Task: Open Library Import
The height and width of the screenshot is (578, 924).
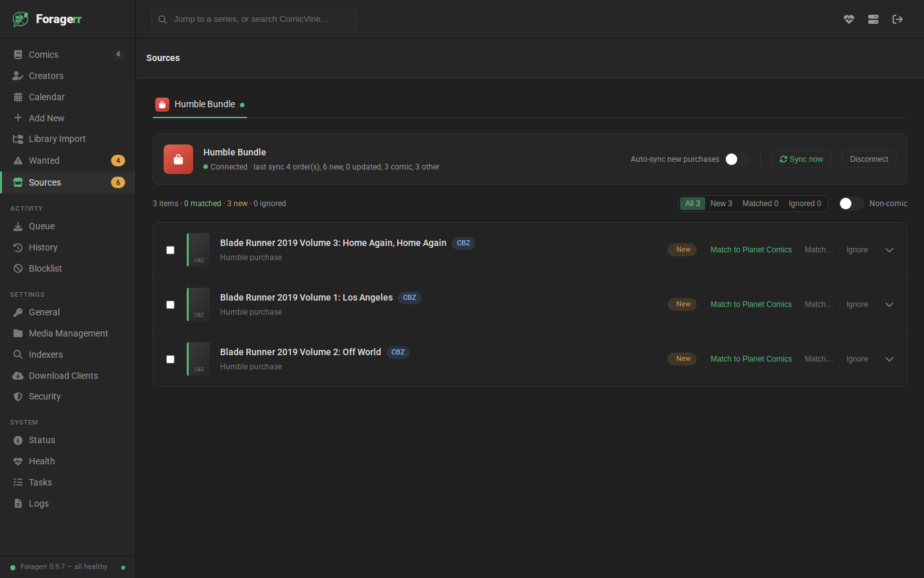Action: (68, 139)
